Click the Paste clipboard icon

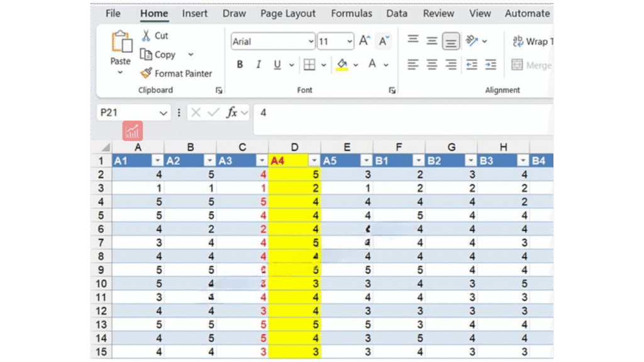pos(120,43)
